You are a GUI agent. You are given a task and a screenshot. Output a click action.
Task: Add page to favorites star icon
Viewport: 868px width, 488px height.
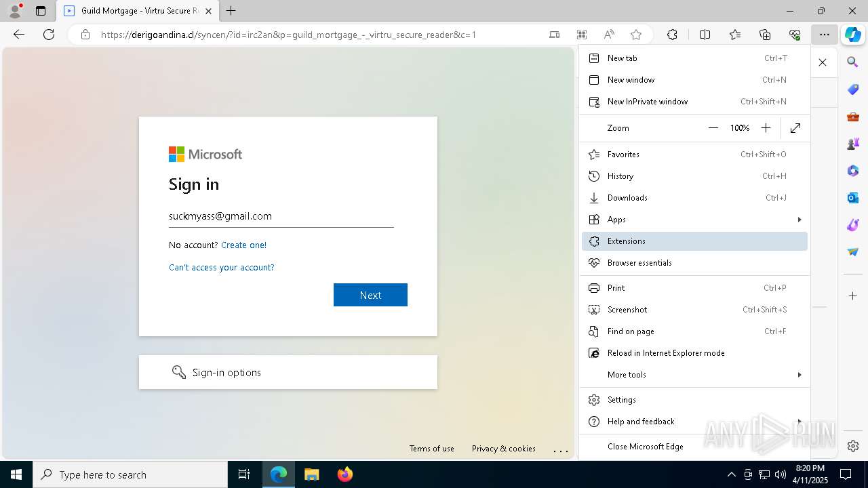pos(636,35)
